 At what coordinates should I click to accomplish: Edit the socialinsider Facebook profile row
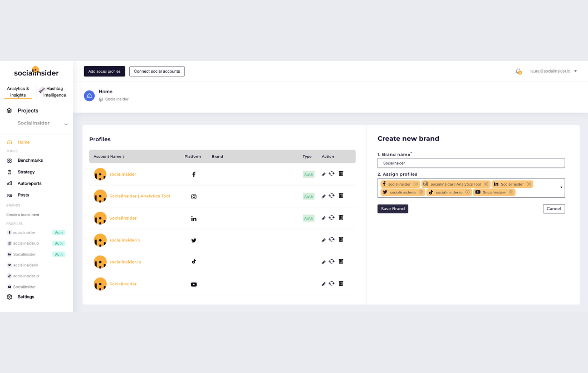point(324,174)
